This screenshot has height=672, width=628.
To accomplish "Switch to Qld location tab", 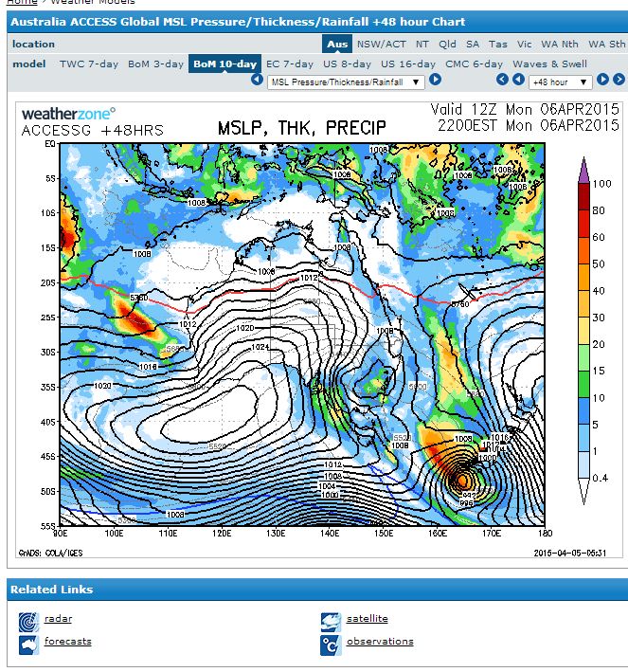I will pos(447,44).
